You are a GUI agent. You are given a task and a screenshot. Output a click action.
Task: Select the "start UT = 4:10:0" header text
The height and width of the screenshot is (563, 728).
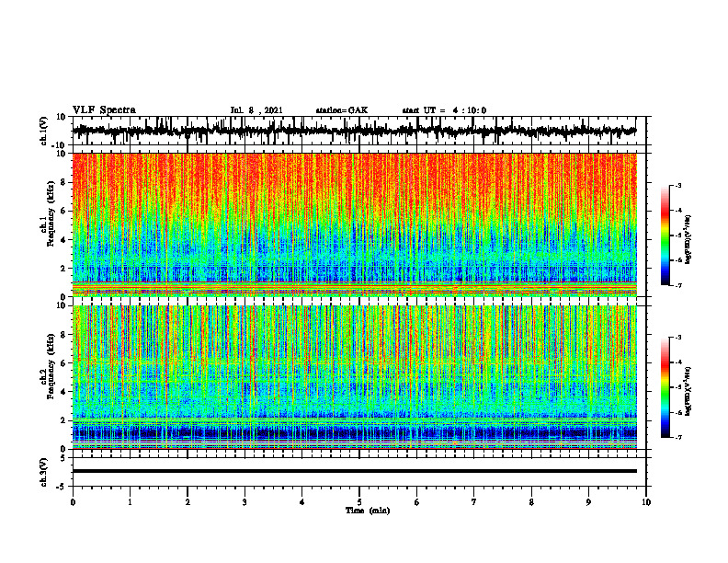444,110
